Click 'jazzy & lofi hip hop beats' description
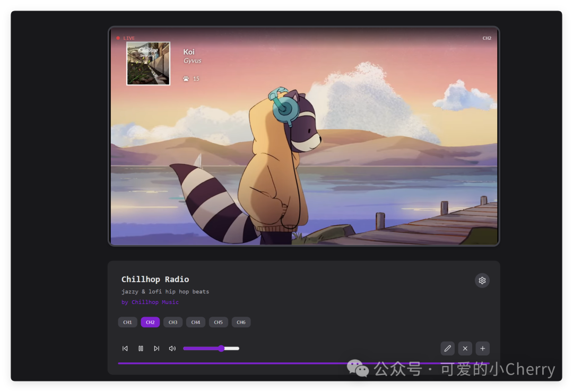This screenshot has width=573, height=392. (x=165, y=292)
